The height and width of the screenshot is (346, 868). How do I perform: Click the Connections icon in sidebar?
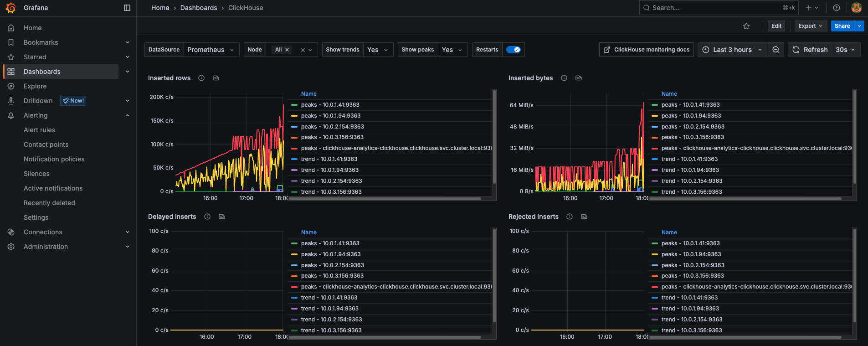(x=11, y=232)
